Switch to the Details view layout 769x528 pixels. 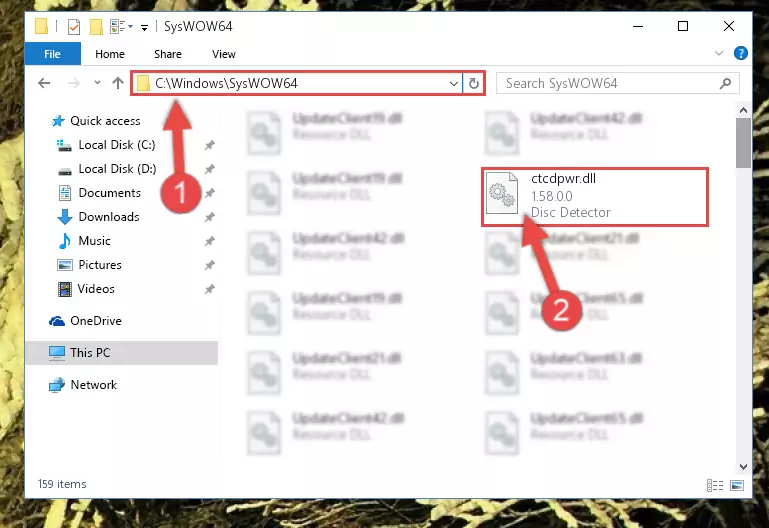pyautogui.click(x=715, y=485)
